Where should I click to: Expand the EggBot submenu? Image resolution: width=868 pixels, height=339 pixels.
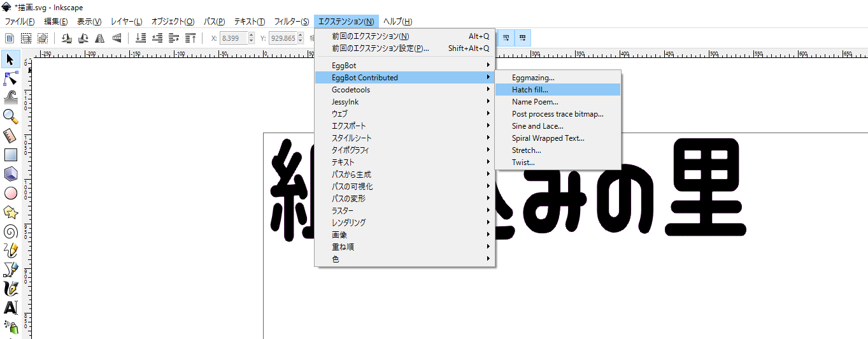[404, 66]
